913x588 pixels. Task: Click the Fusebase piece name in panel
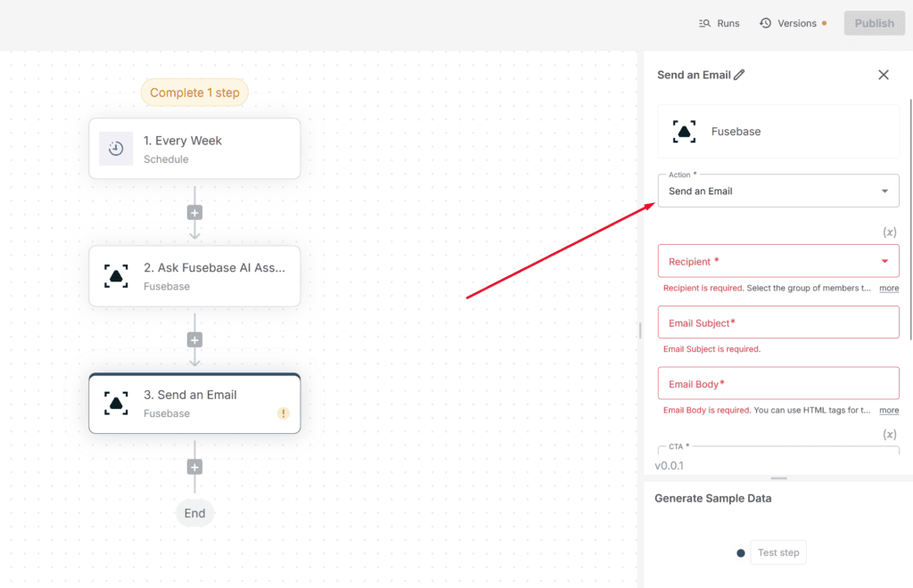click(x=736, y=132)
